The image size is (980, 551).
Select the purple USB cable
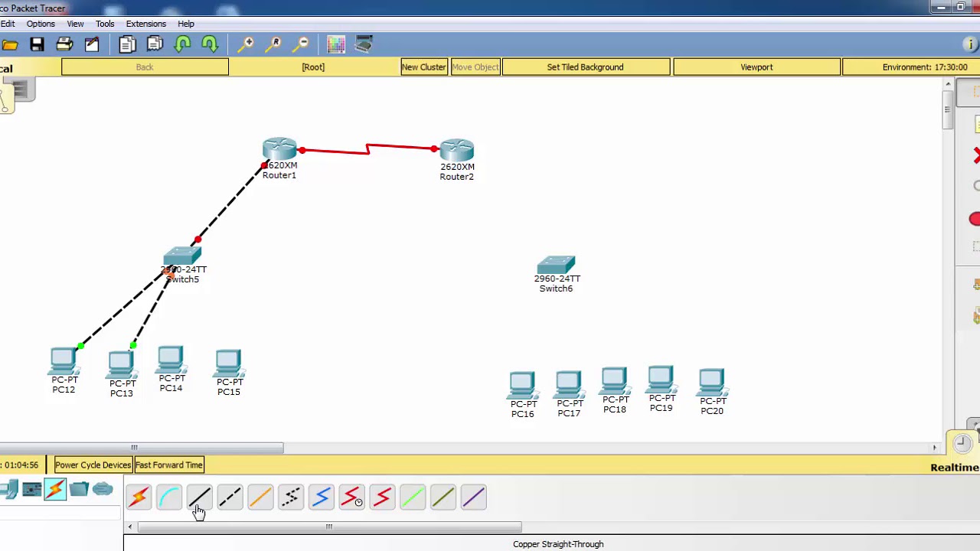474,498
